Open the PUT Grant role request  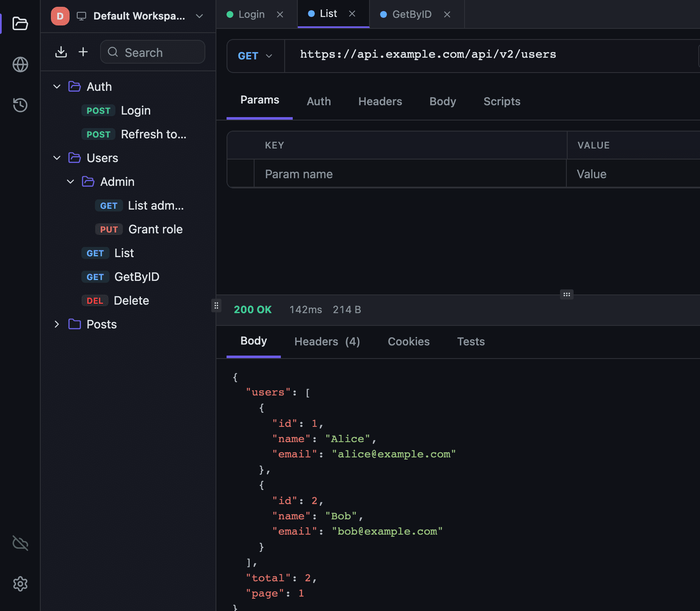pos(127,229)
